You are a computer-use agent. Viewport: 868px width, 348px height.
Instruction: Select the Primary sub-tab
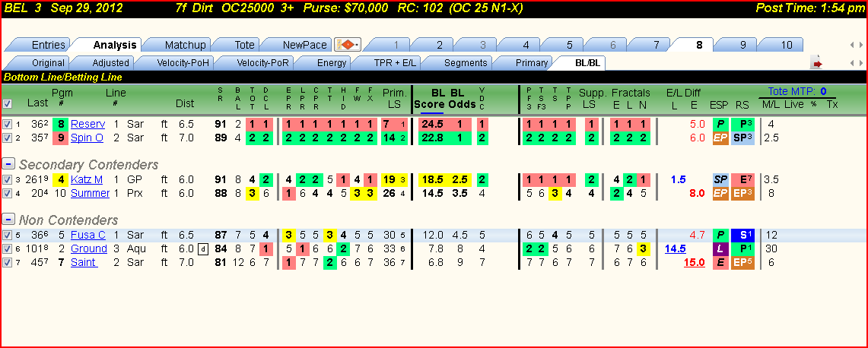coord(532,63)
